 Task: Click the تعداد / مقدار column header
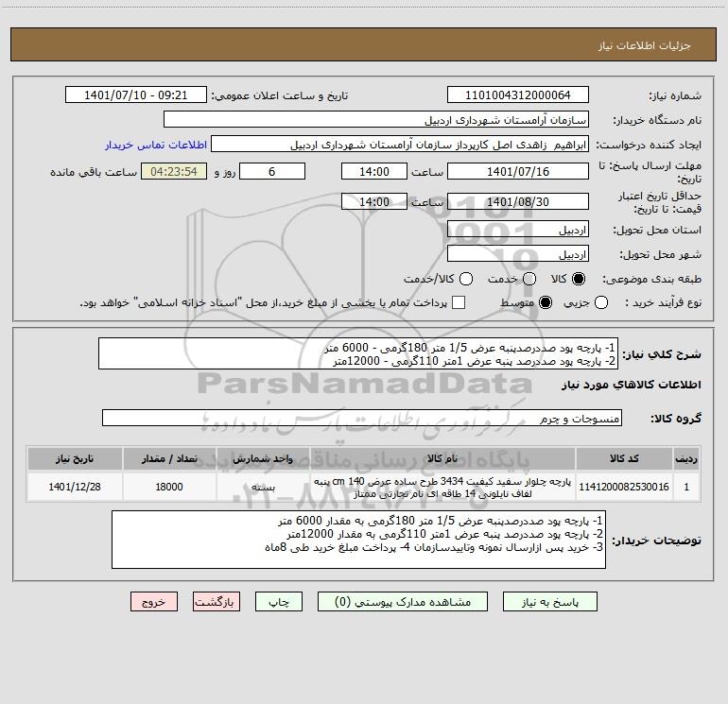tap(169, 458)
